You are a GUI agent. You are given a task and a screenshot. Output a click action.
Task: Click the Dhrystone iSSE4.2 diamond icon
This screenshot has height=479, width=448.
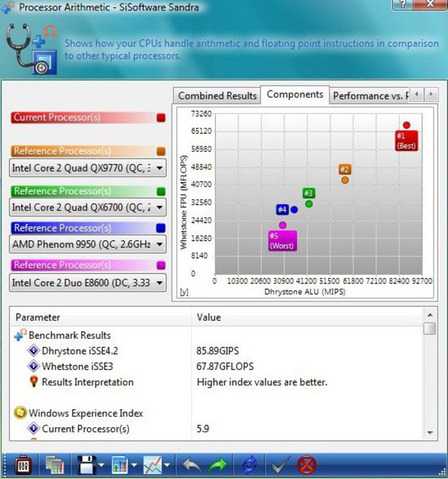33,350
